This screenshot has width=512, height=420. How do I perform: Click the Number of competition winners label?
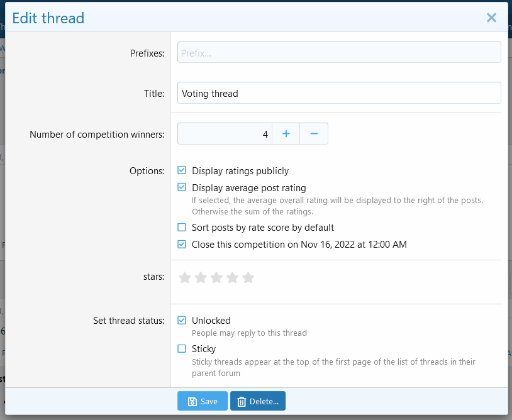(x=97, y=134)
